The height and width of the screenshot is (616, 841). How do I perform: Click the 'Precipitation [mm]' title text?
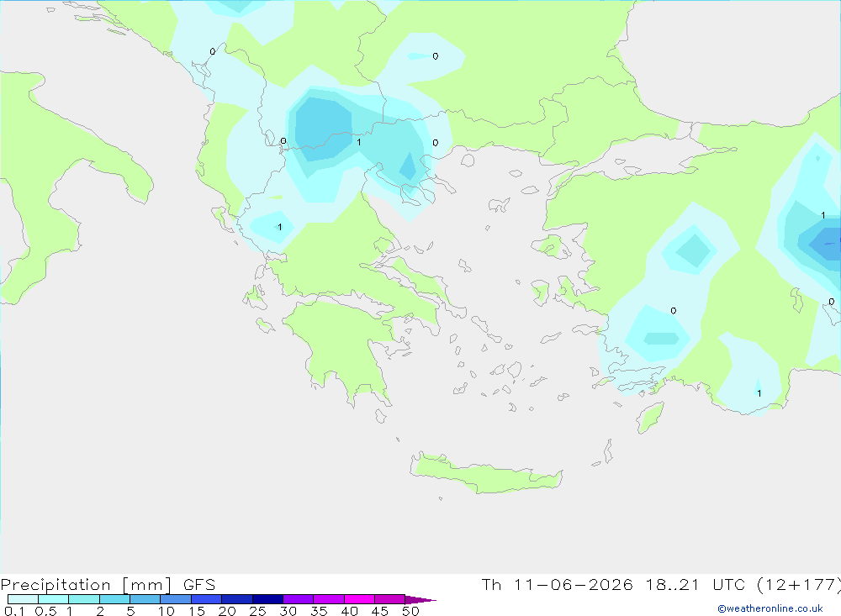87,585
